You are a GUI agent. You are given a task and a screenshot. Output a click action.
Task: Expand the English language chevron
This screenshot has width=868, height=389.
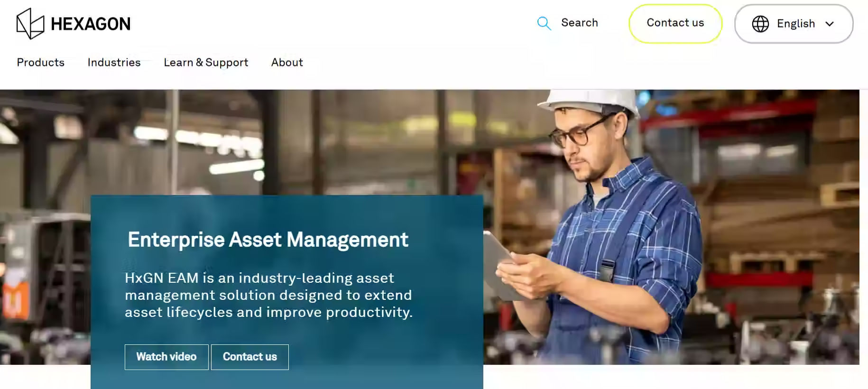pos(830,24)
